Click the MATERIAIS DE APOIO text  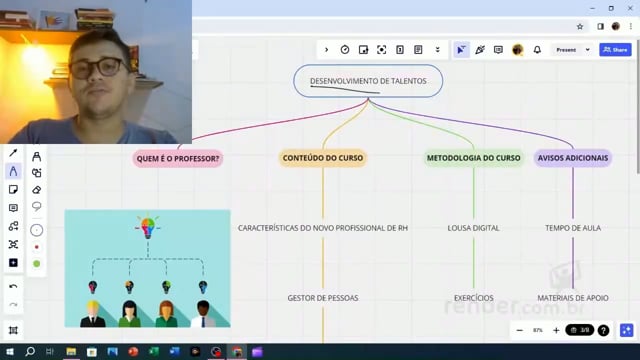pyautogui.click(x=573, y=298)
